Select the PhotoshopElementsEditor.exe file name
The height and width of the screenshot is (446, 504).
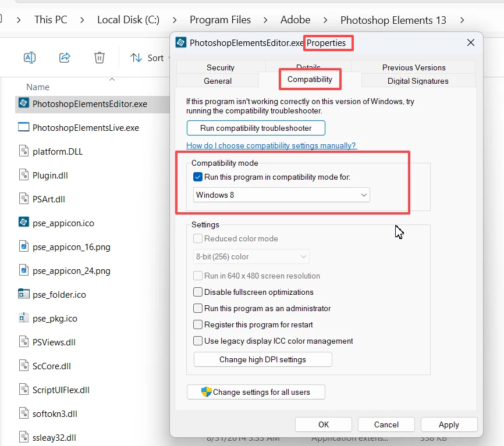tap(90, 104)
